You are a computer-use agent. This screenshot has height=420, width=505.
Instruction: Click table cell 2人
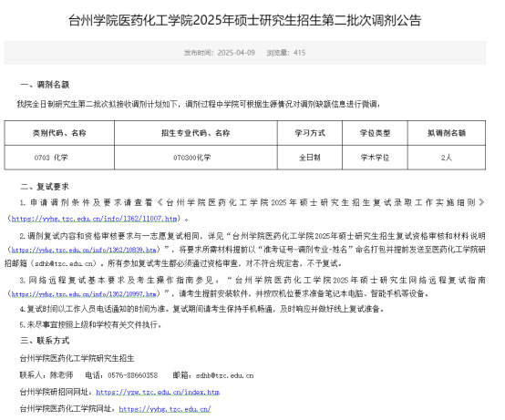447,158
